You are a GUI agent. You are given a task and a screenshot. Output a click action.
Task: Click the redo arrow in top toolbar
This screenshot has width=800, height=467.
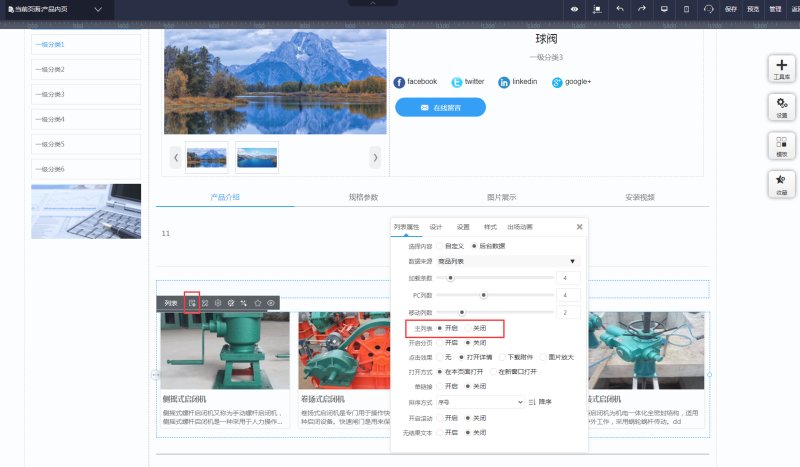[x=641, y=9]
